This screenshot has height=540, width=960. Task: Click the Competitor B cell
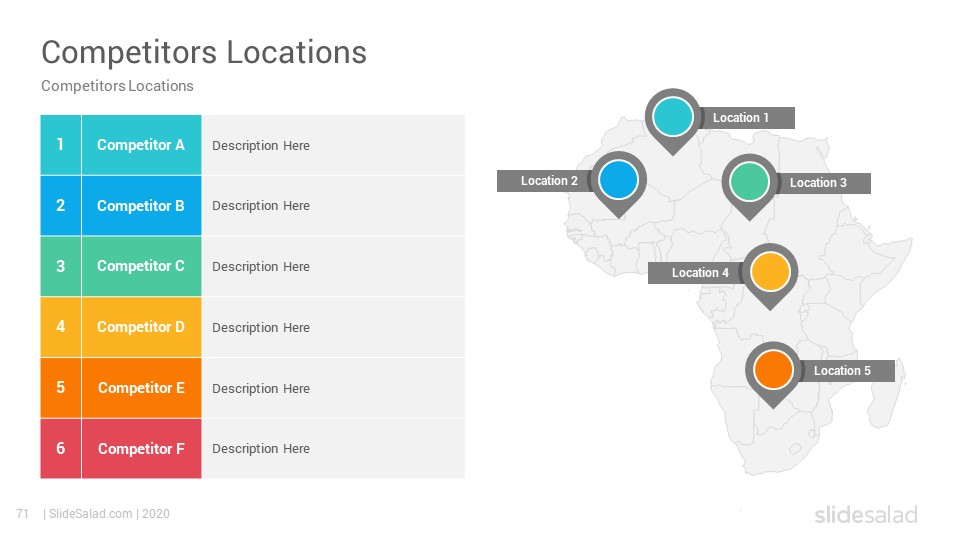[x=141, y=206]
